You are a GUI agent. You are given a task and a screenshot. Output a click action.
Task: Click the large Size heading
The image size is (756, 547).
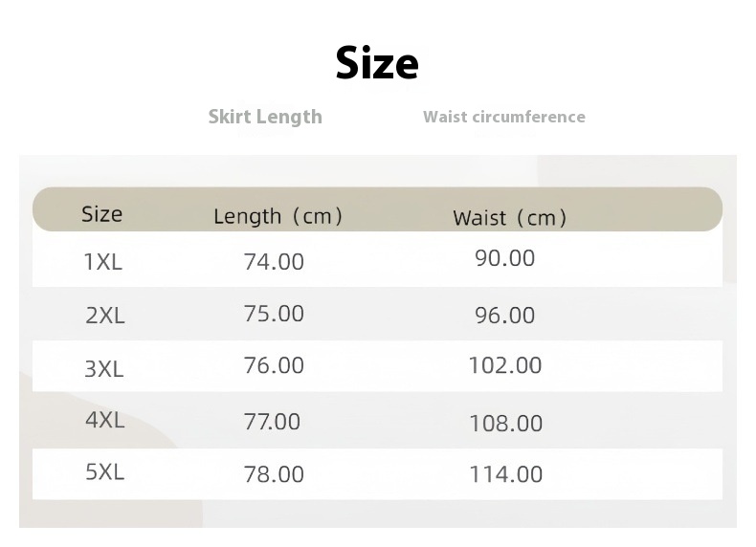coord(377,63)
